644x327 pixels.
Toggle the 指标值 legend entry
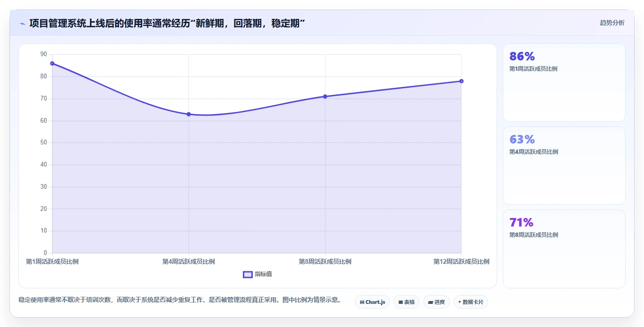pos(258,274)
